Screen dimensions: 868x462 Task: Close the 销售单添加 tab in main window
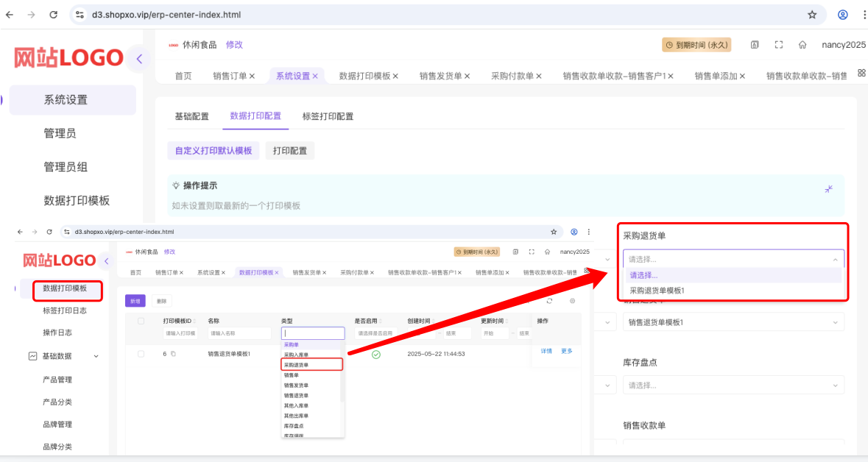pos(742,77)
